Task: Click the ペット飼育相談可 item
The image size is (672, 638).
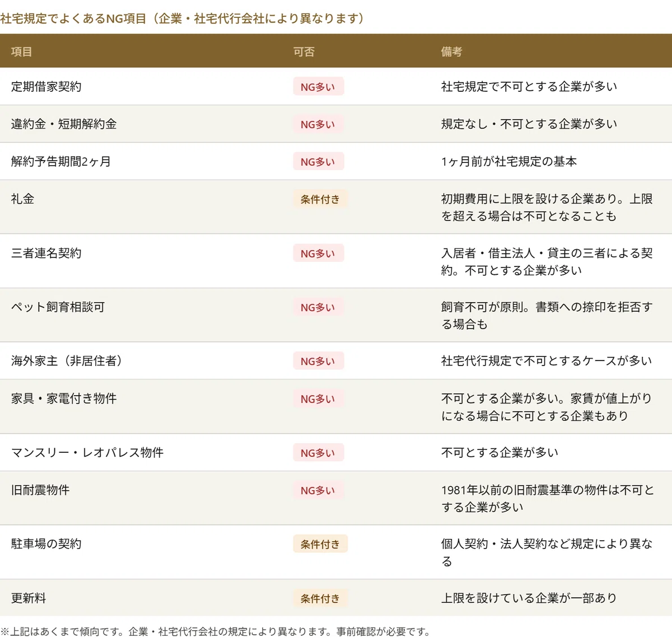Action: point(58,307)
